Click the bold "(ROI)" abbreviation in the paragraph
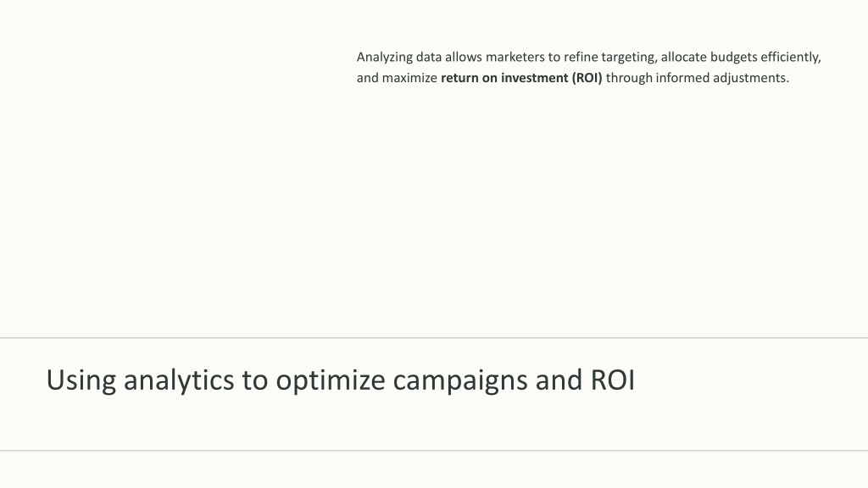The width and height of the screenshot is (868, 488). pyautogui.click(x=586, y=78)
